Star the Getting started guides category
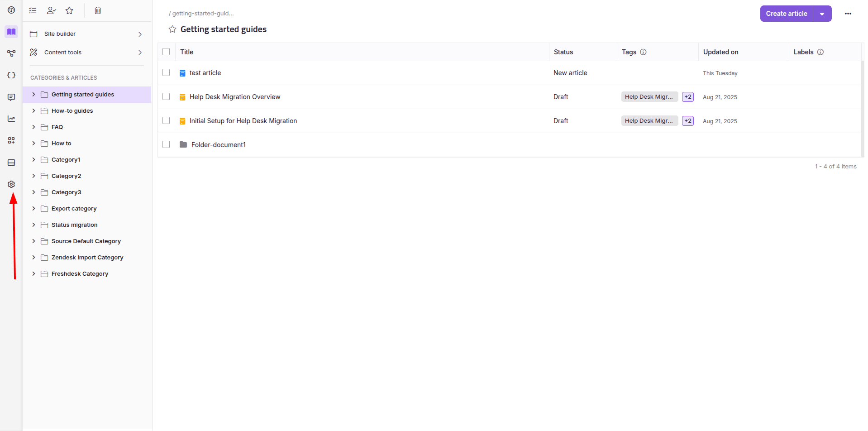The height and width of the screenshot is (431, 868). coord(172,29)
